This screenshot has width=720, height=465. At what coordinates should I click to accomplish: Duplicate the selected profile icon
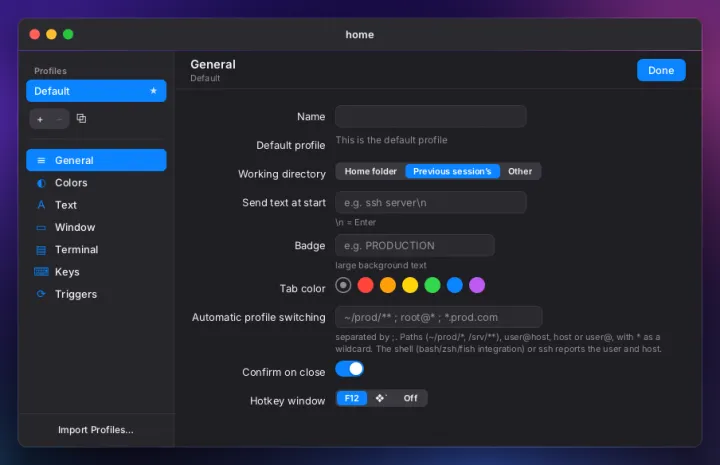(81, 118)
